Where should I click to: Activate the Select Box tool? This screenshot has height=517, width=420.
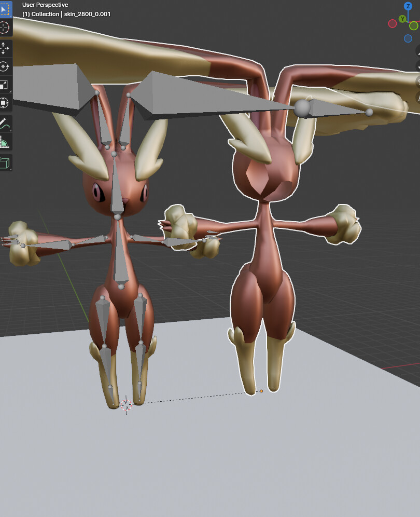point(5,9)
